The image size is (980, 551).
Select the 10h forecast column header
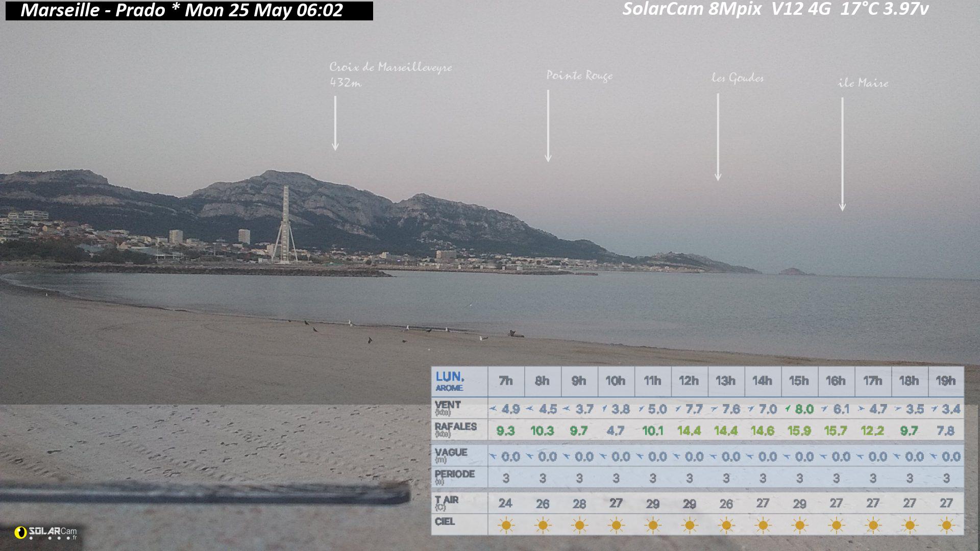pos(616,381)
